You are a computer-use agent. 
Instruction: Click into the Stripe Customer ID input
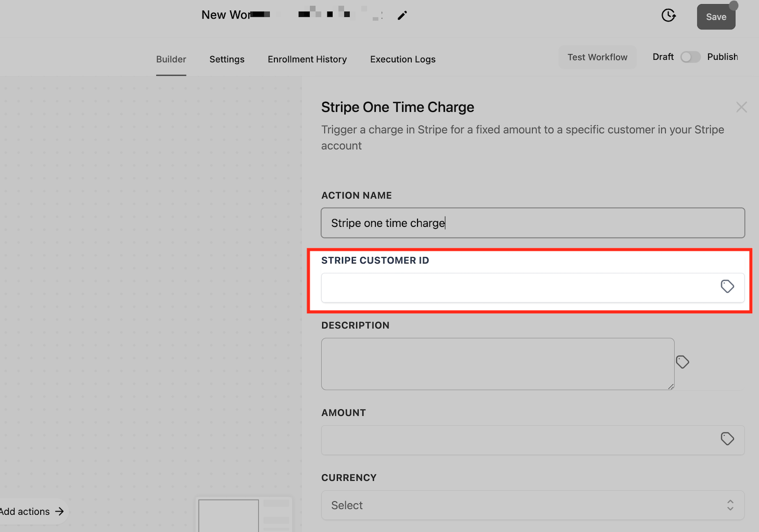[533, 287]
